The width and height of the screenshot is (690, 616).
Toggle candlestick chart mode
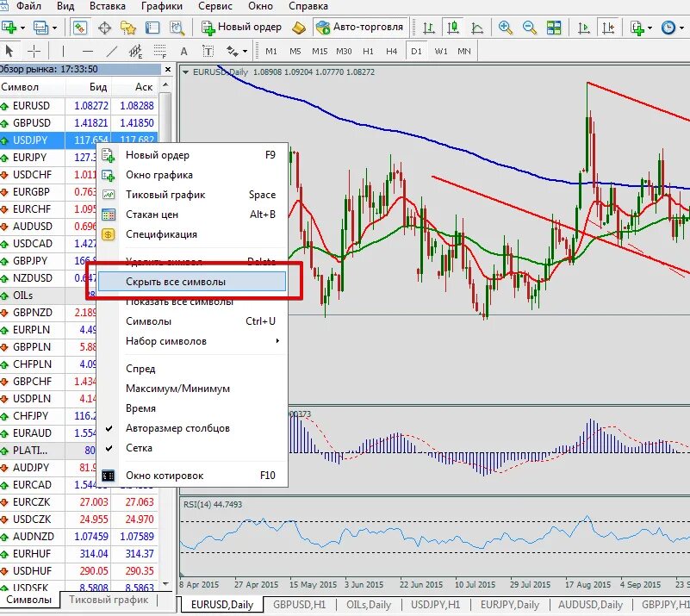tap(453, 28)
